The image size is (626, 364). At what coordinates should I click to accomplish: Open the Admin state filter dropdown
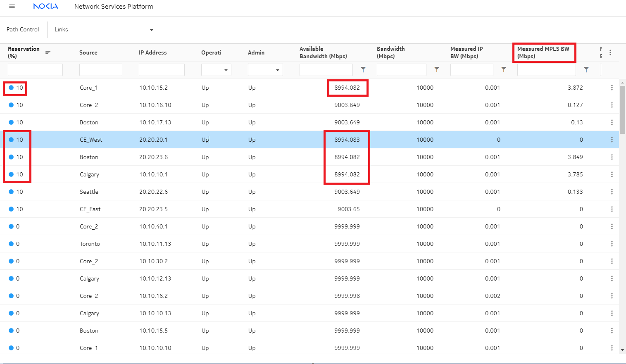(265, 70)
